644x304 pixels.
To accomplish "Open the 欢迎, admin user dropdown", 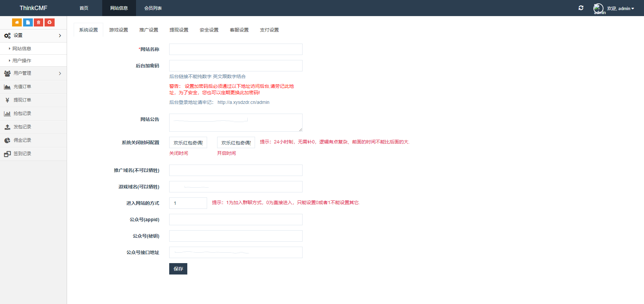I will (x=620, y=8).
